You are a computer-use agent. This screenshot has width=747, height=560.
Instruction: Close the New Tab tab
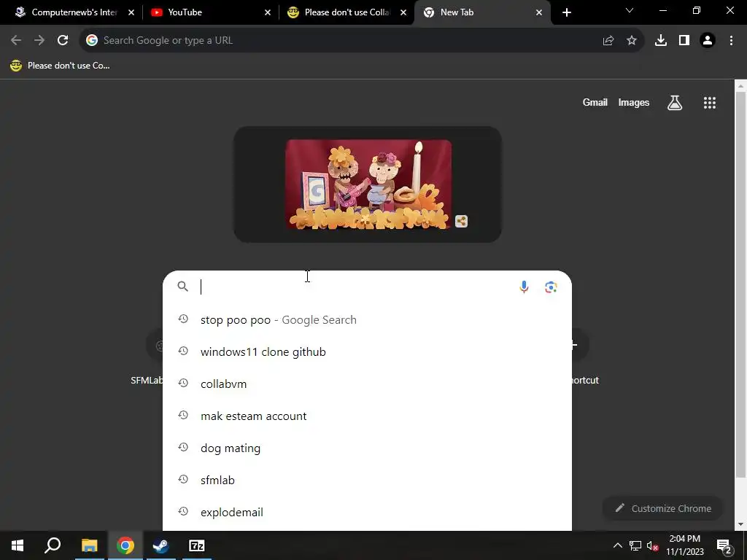(539, 12)
